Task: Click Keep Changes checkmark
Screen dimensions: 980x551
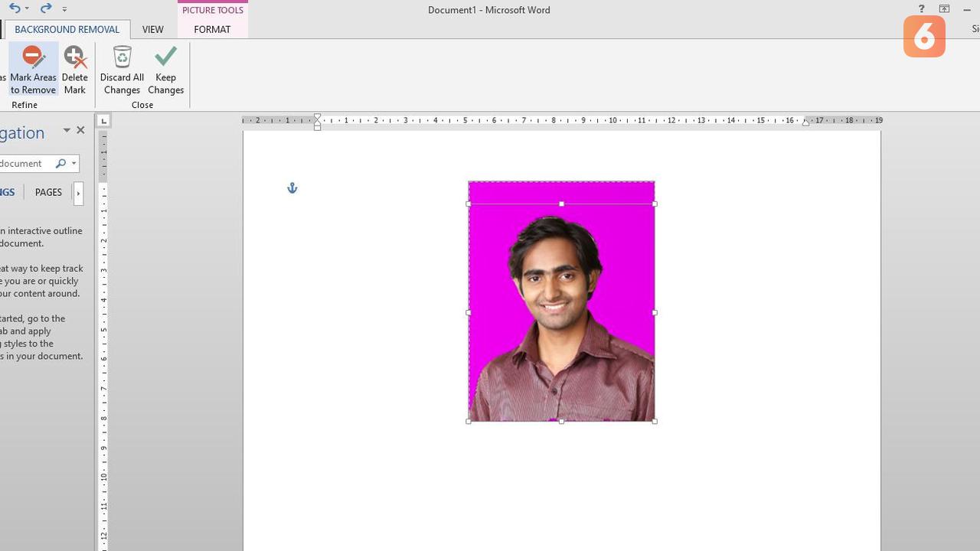Action: pos(165,69)
